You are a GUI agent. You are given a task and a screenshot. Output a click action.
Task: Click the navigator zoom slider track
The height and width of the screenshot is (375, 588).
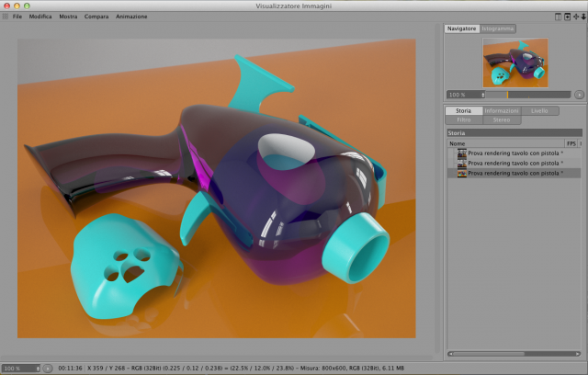[528, 95]
